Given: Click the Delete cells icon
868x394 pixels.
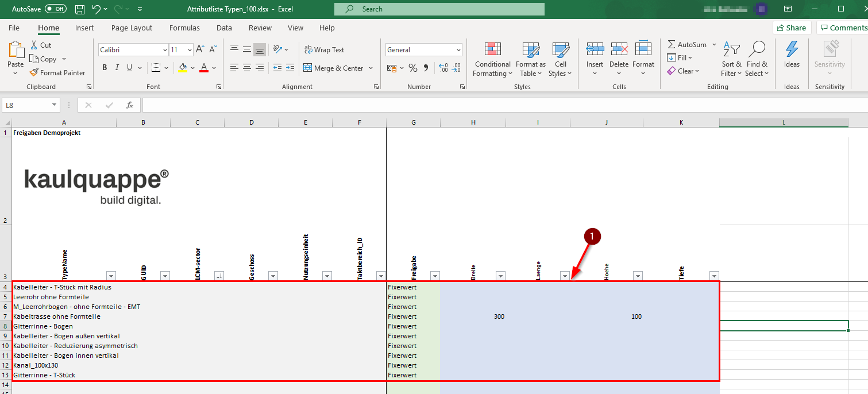Looking at the screenshot, I should tap(619, 49).
